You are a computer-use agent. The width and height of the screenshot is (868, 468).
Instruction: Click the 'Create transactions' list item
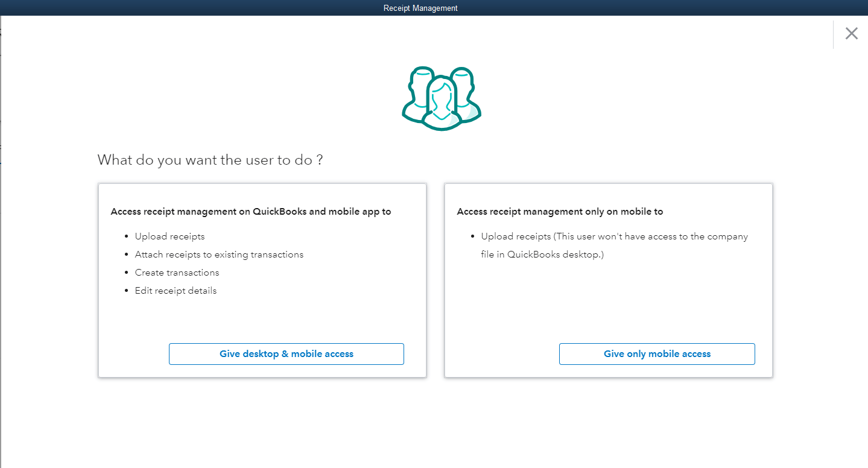point(177,273)
